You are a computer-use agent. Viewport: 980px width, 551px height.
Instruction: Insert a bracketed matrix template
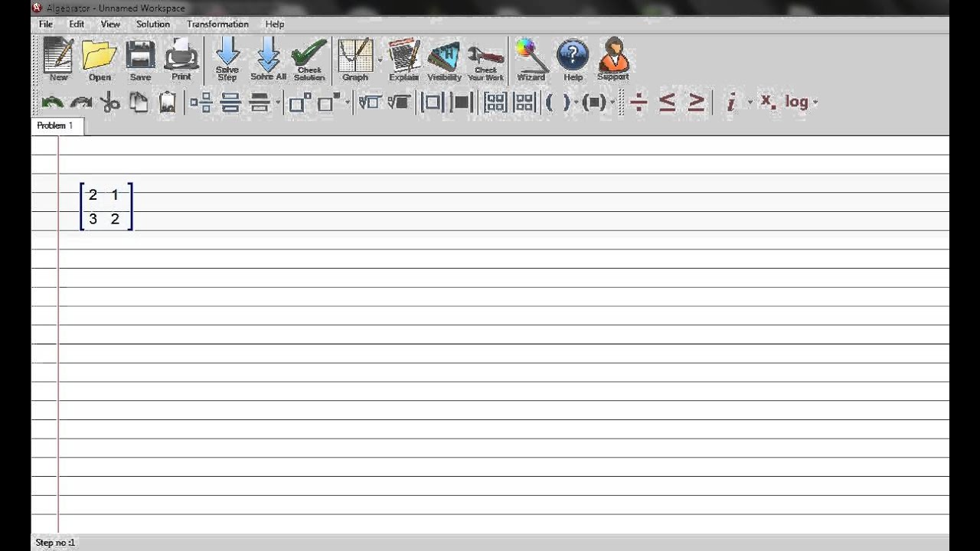pos(496,102)
